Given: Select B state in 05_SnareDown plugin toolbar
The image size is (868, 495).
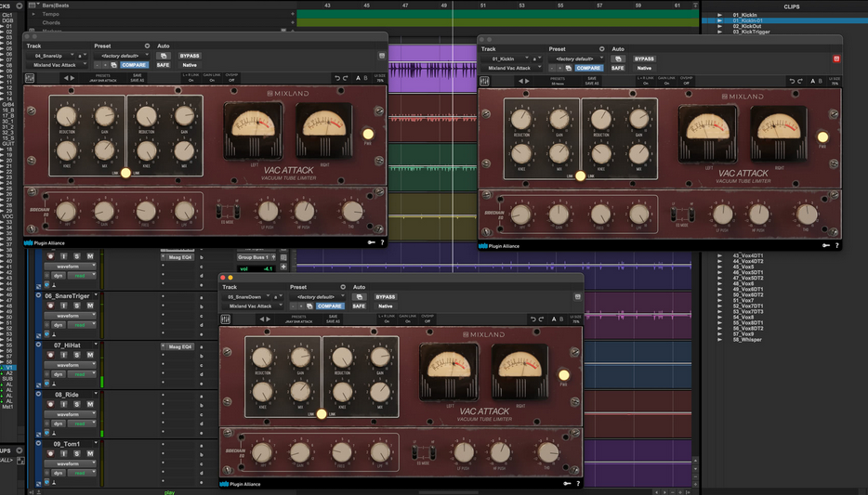Looking at the screenshot, I should click(x=561, y=319).
